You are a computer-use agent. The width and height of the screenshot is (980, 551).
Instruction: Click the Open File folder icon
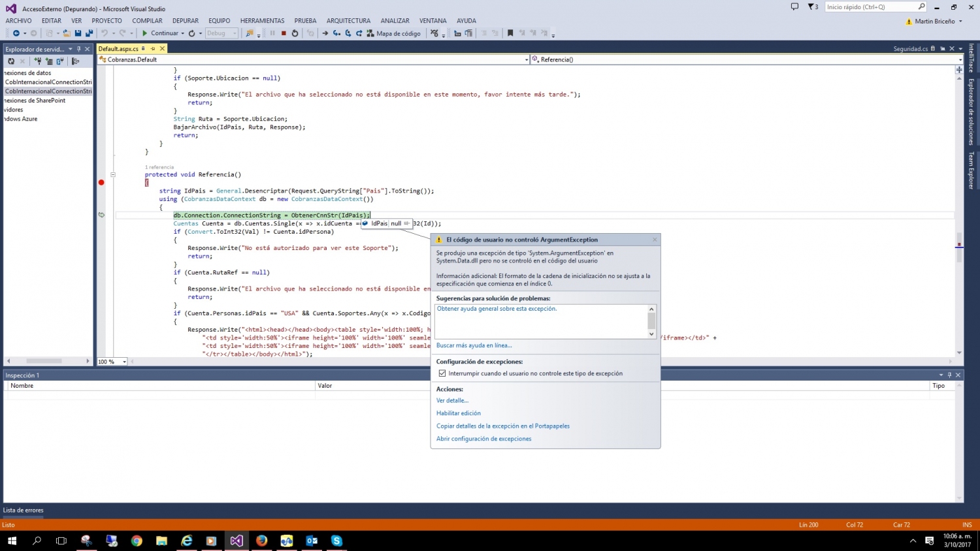67,33
